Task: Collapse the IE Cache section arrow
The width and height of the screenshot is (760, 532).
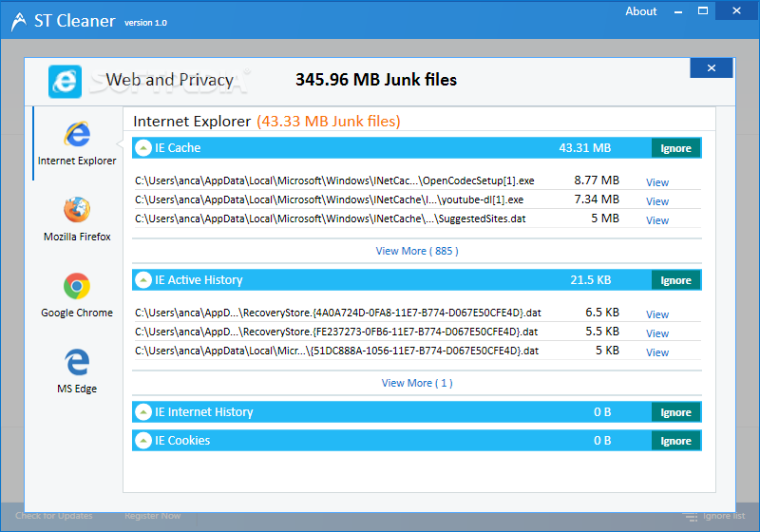Action: pyautogui.click(x=143, y=148)
